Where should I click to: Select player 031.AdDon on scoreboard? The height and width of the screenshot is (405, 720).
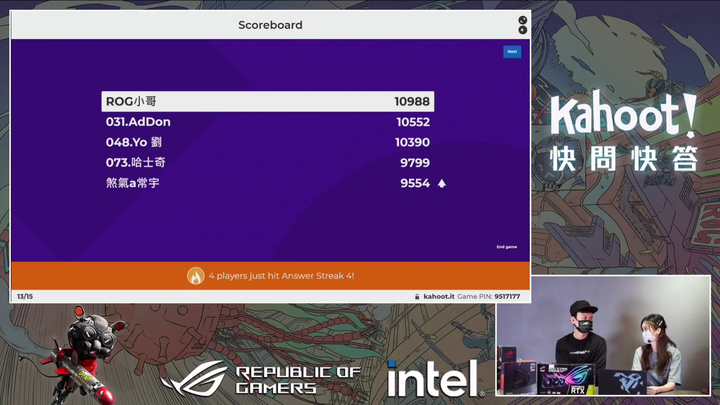point(268,122)
